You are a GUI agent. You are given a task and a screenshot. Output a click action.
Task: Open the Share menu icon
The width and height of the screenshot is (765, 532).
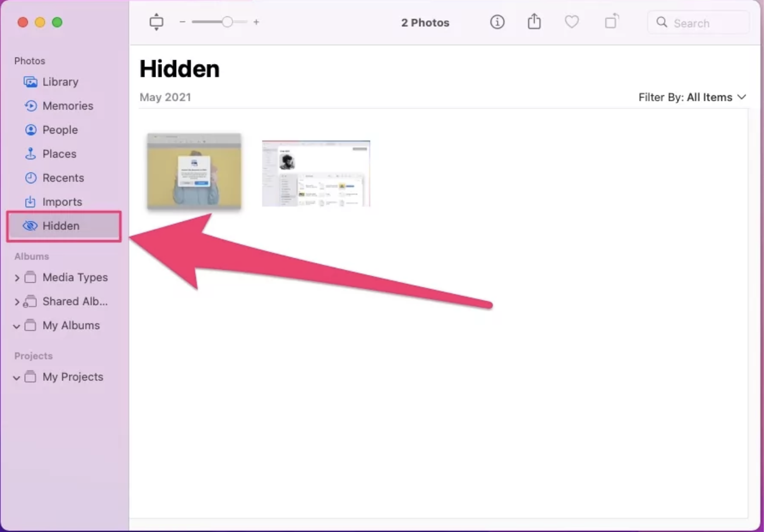pyautogui.click(x=534, y=22)
